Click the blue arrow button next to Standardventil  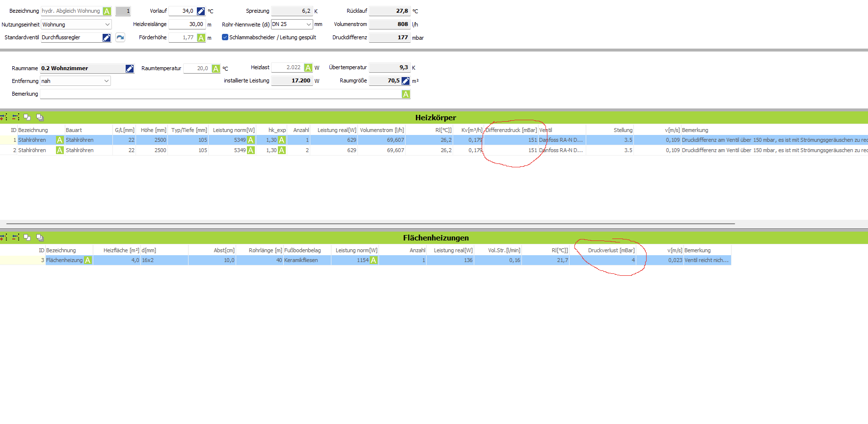click(x=120, y=38)
